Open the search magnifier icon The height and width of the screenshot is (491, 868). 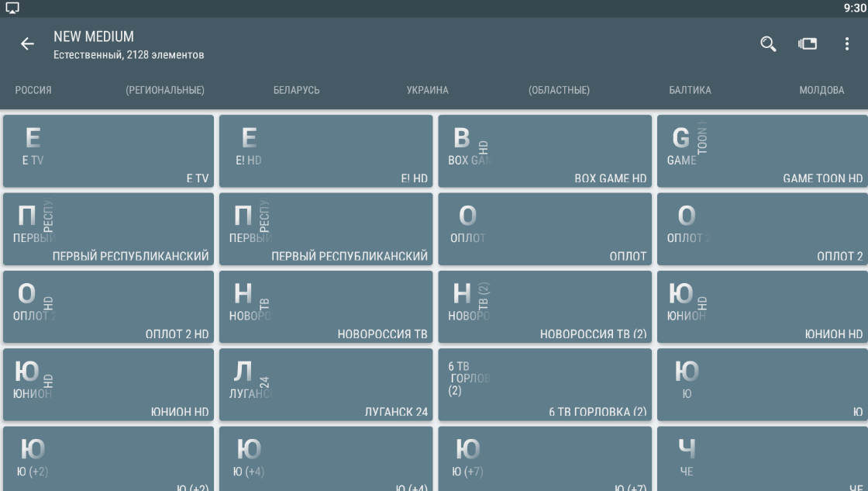[768, 43]
